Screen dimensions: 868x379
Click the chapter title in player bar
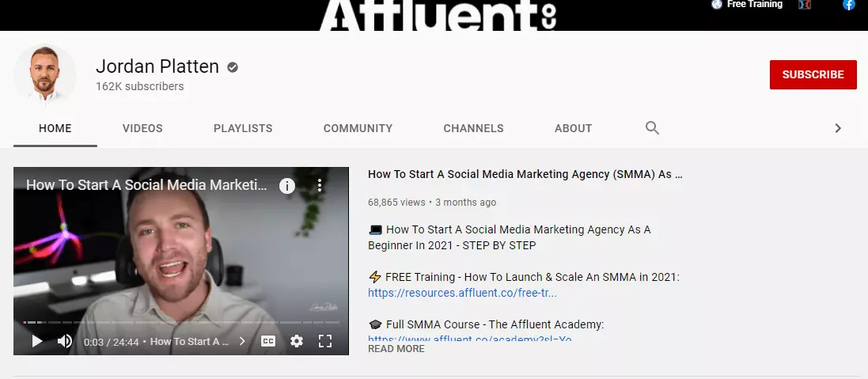[x=189, y=341]
